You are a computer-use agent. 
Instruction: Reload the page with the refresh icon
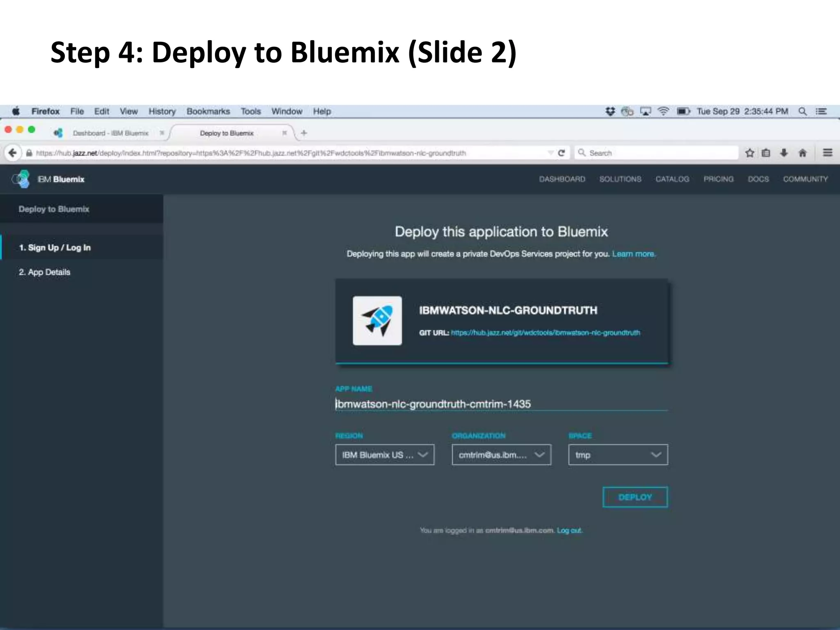pos(562,153)
